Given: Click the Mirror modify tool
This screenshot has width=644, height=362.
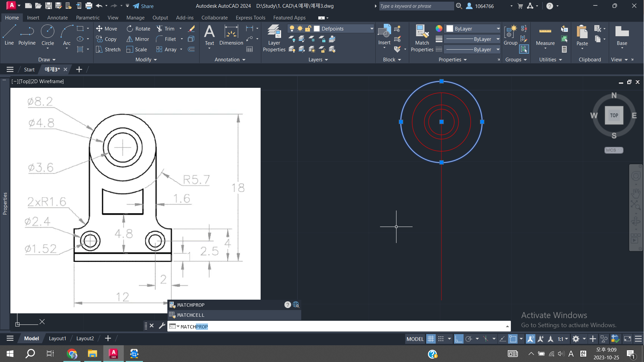Looking at the screenshot, I should click(138, 39).
